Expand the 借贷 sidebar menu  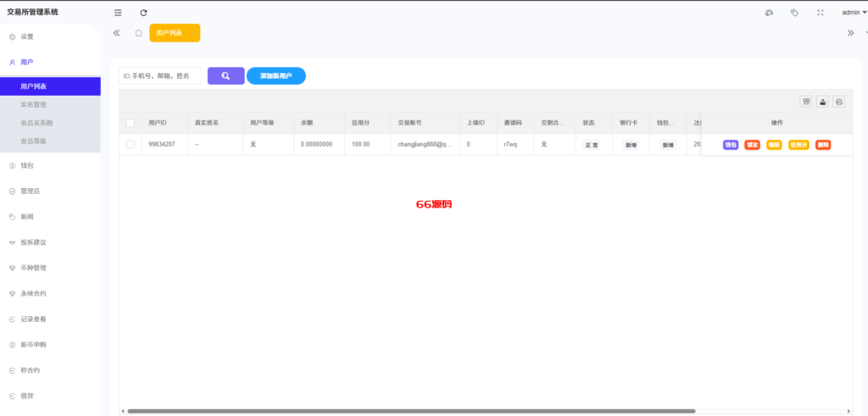pos(50,396)
